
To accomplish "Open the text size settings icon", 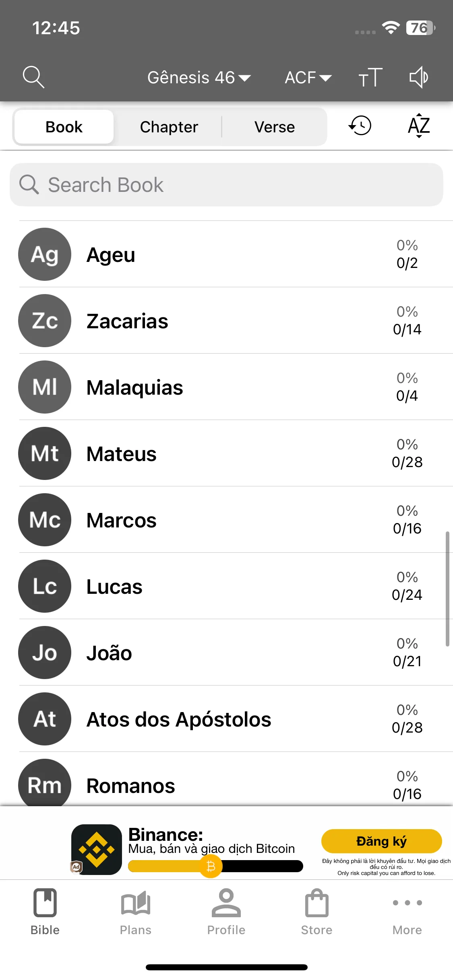I will (370, 77).
